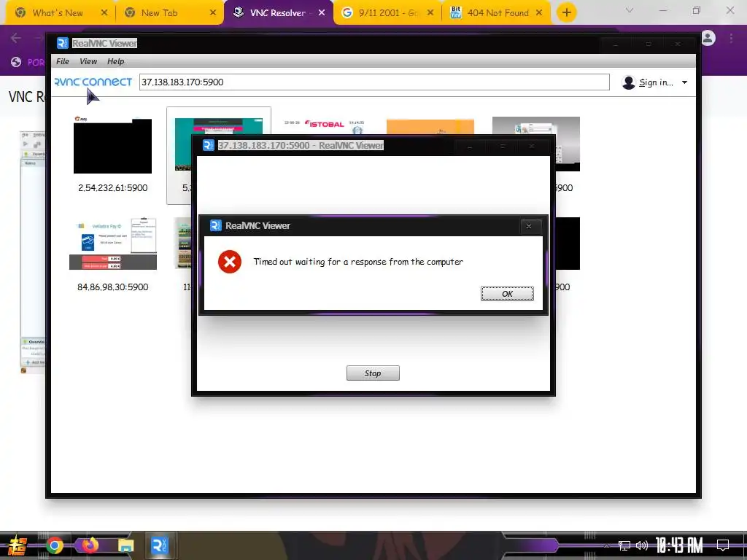Click the VNC address field showing 37.138.183.170:5900
The image size is (747, 560).
pyautogui.click(x=374, y=82)
